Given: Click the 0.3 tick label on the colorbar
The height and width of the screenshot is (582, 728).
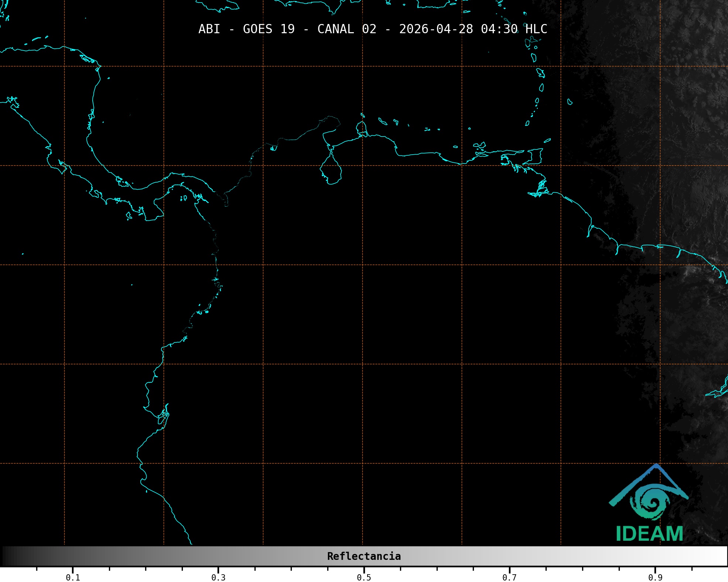Looking at the screenshot, I should (x=218, y=577).
